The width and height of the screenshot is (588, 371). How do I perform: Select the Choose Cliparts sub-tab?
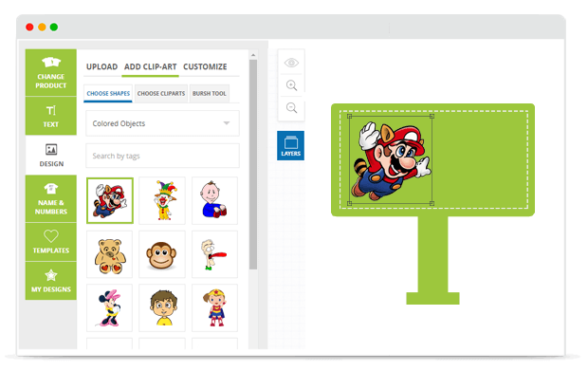click(x=161, y=93)
